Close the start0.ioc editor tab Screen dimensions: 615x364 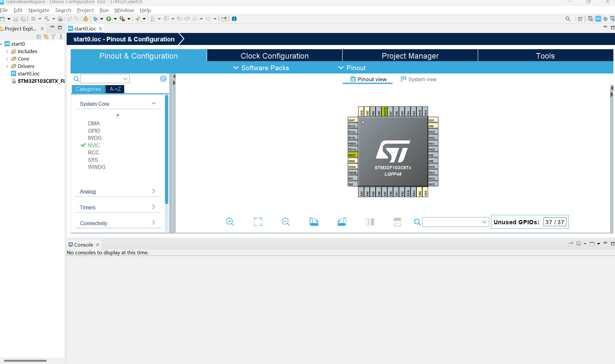pyautogui.click(x=101, y=28)
